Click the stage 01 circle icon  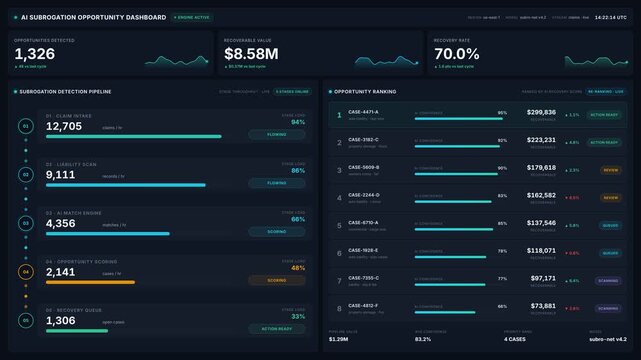(26, 126)
